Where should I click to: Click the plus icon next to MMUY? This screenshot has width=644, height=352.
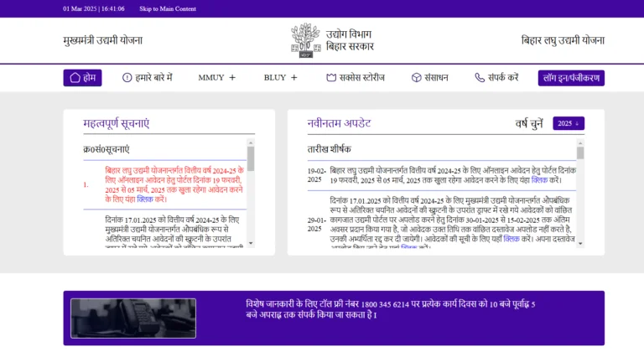[x=232, y=78]
